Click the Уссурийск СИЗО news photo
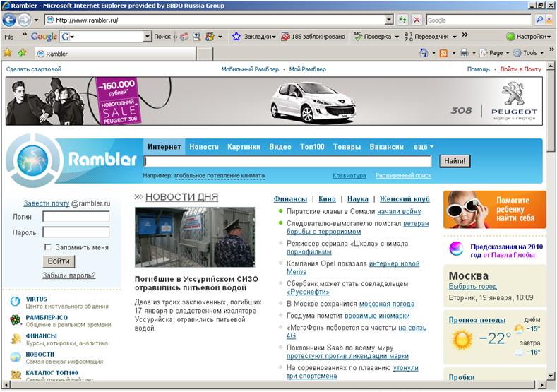This screenshot has height=392, width=557. [x=195, y=237]
